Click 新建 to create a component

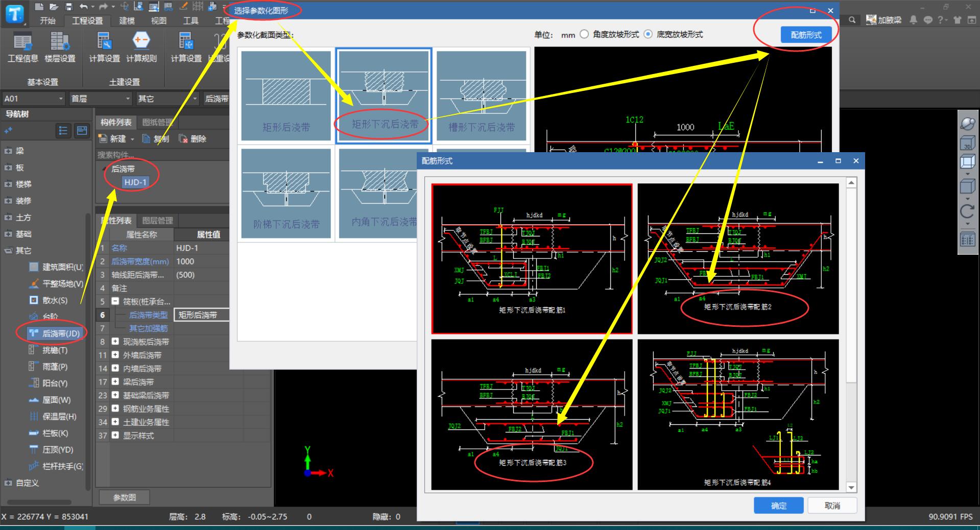point(116,139)
